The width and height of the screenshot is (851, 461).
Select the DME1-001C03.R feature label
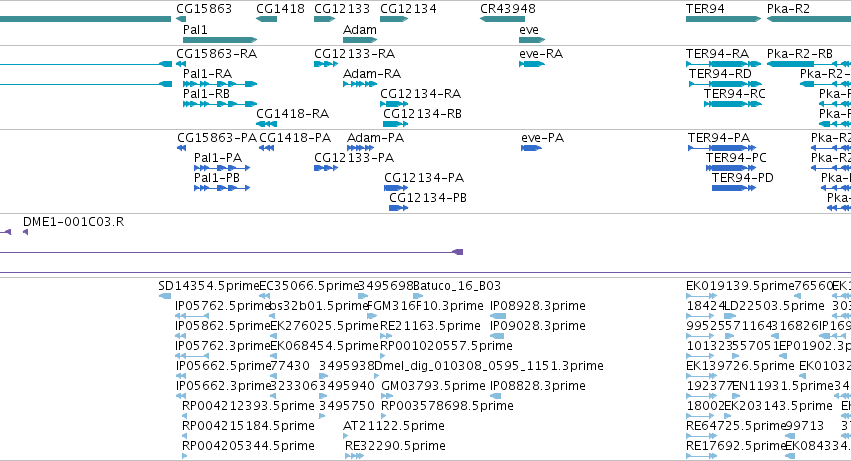(x=73, y=222)
